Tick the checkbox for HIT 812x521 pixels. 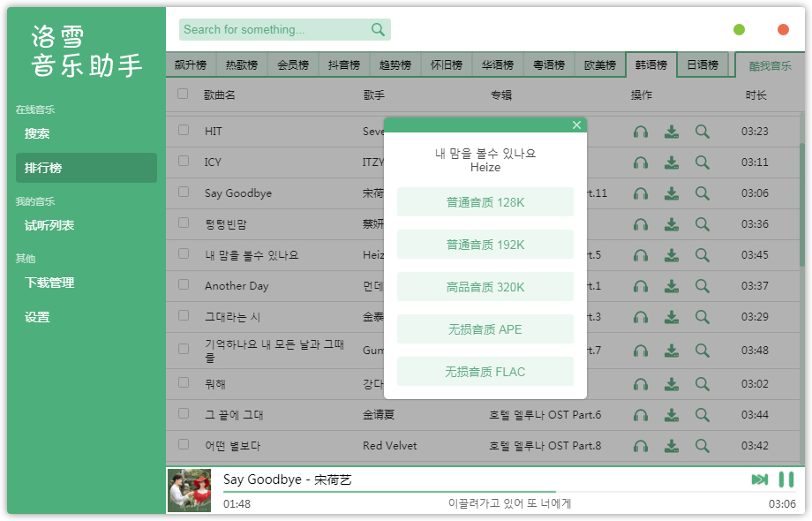point(184,131)
